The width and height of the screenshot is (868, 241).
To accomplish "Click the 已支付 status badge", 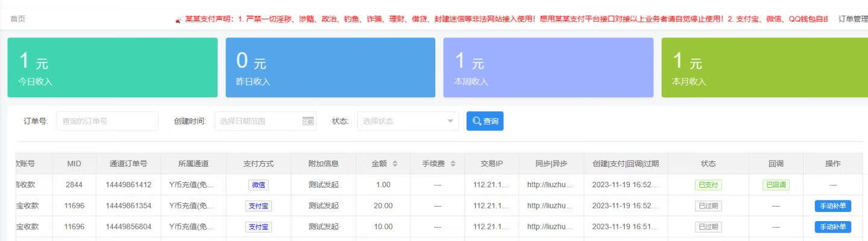I will (x=708, y=185).
